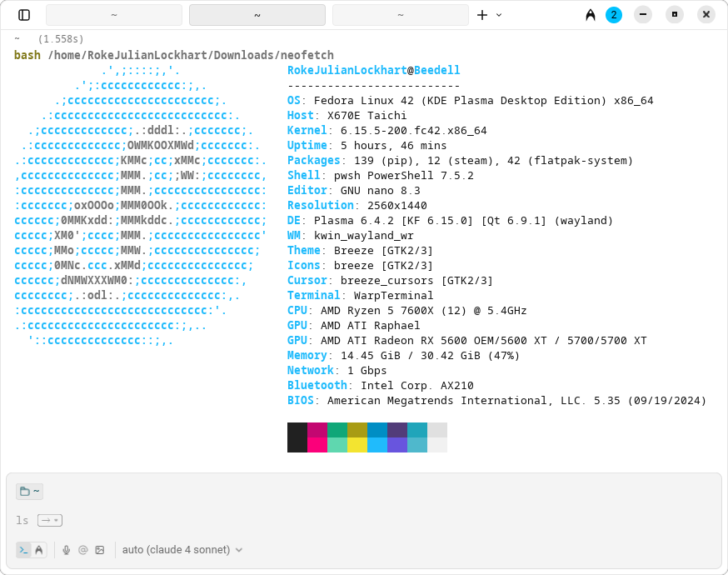
Task: Click the WM line kwin_wayland_wr
Action: [350, 236]
